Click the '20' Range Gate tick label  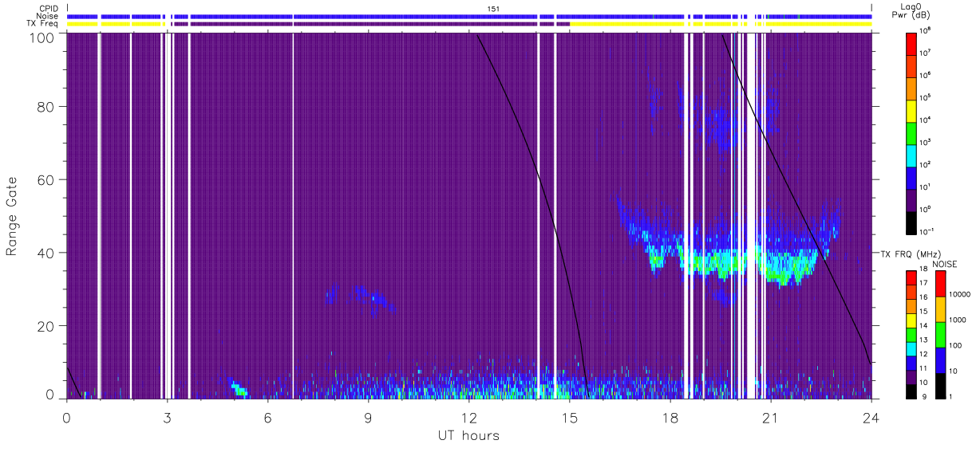click(x=45, y=326)
